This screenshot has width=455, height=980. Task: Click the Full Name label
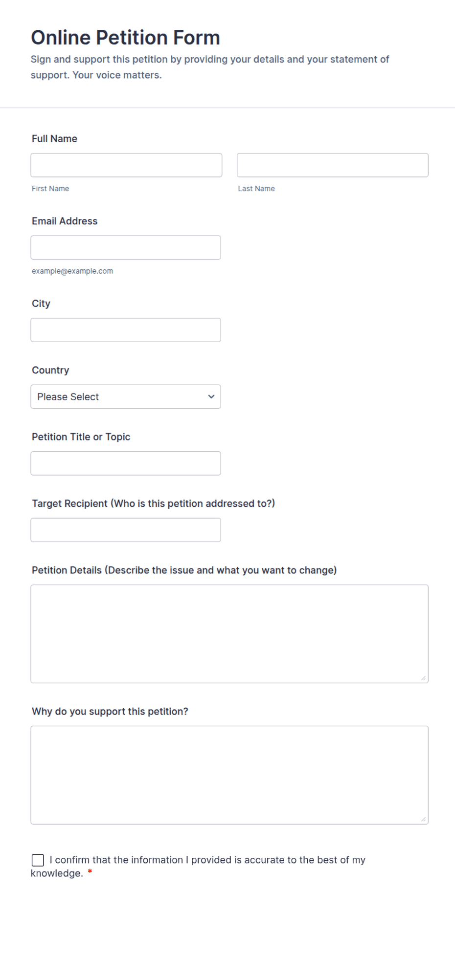(54, 139)
